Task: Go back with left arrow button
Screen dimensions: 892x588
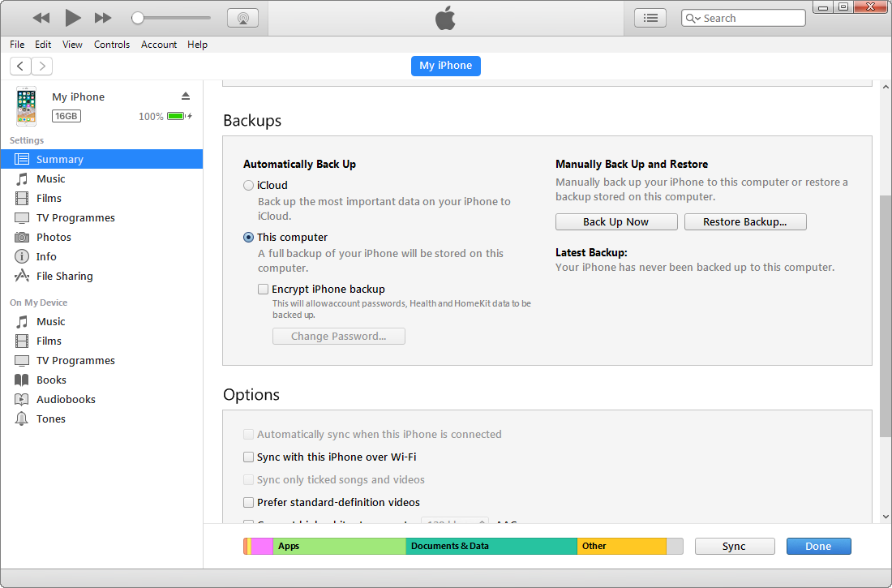Action: pyautogui.click(x=20, y=66)
